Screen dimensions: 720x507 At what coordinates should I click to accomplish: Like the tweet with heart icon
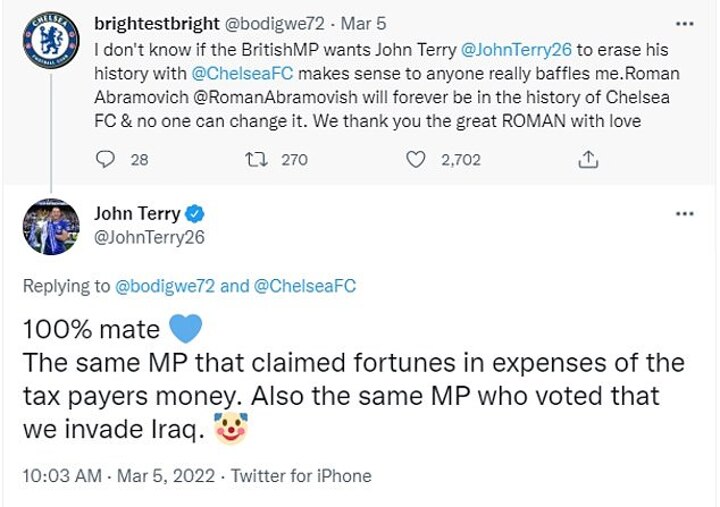[415, 159]
